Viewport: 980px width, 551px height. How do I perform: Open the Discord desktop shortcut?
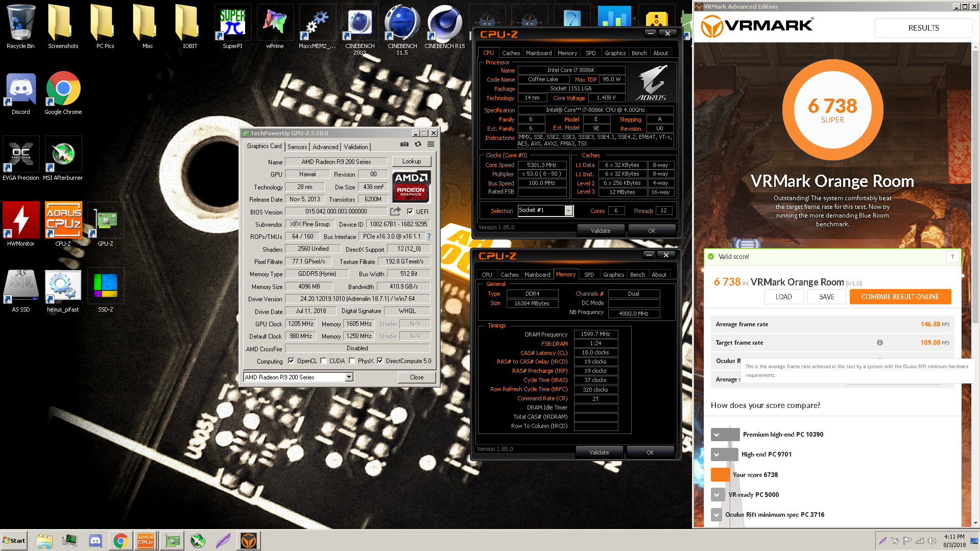point(20,93)
